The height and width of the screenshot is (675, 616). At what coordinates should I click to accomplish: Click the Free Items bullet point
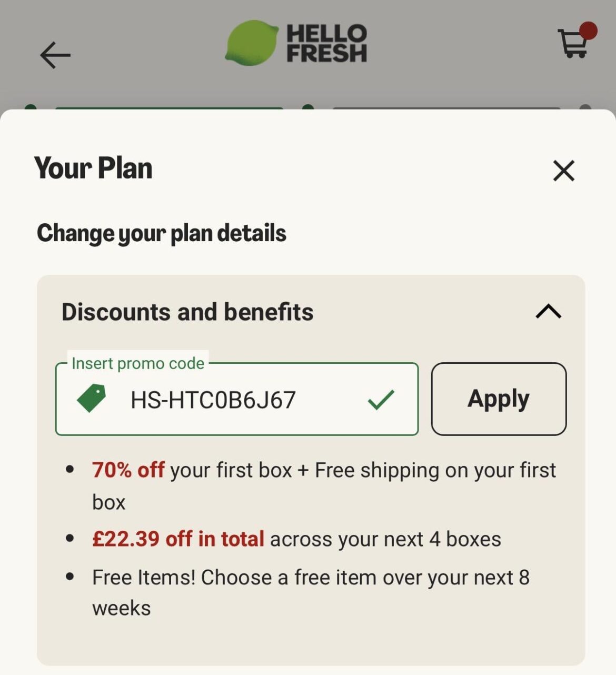click(311, 577)
